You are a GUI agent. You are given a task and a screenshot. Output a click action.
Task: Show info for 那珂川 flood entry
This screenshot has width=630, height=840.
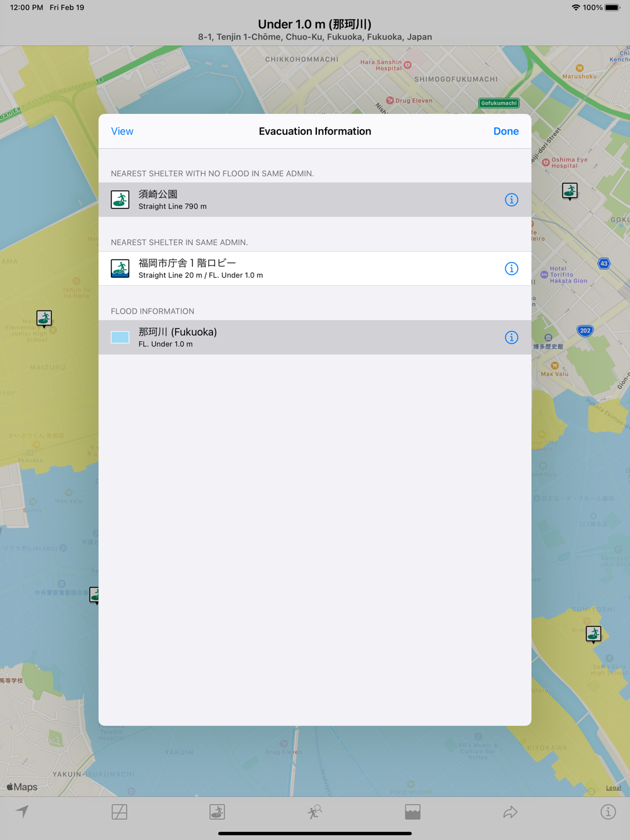(x=512, y=338)
